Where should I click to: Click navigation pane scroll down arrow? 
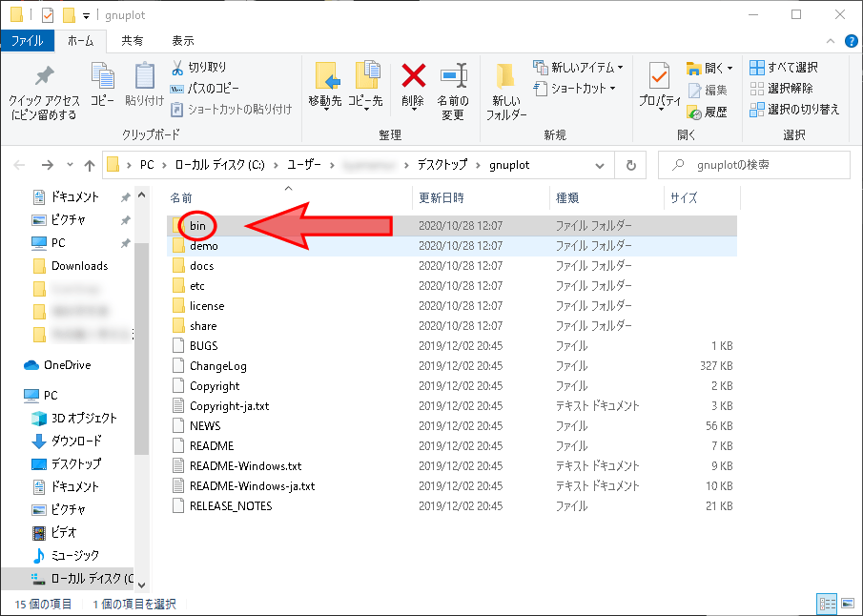point(141,585)
